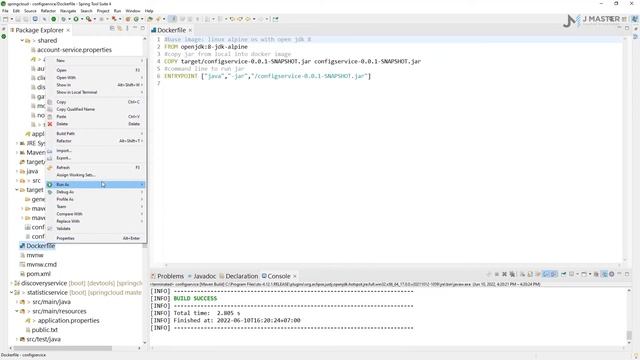Click Remove All Terminated Launches console icon

coord(513,274)
